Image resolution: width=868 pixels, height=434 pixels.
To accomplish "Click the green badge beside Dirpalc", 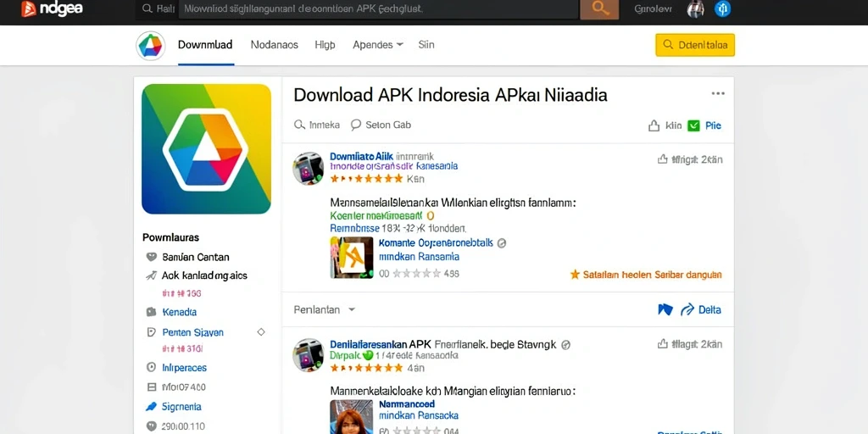I will 366,355.
